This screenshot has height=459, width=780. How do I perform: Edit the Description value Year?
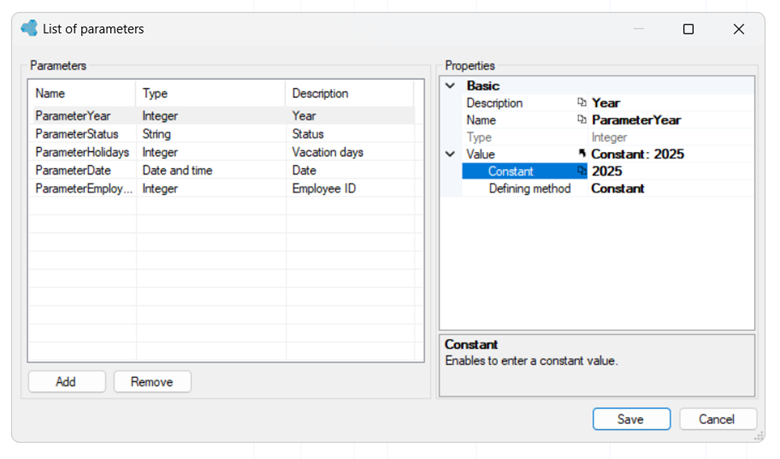(x=671, y=103)
